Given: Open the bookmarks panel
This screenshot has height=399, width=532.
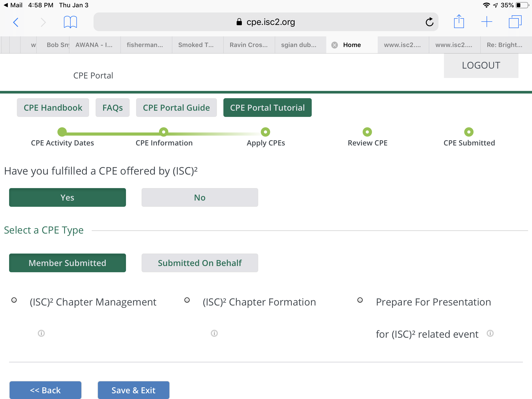Looking at the screenshot, I should click(70, 22).
